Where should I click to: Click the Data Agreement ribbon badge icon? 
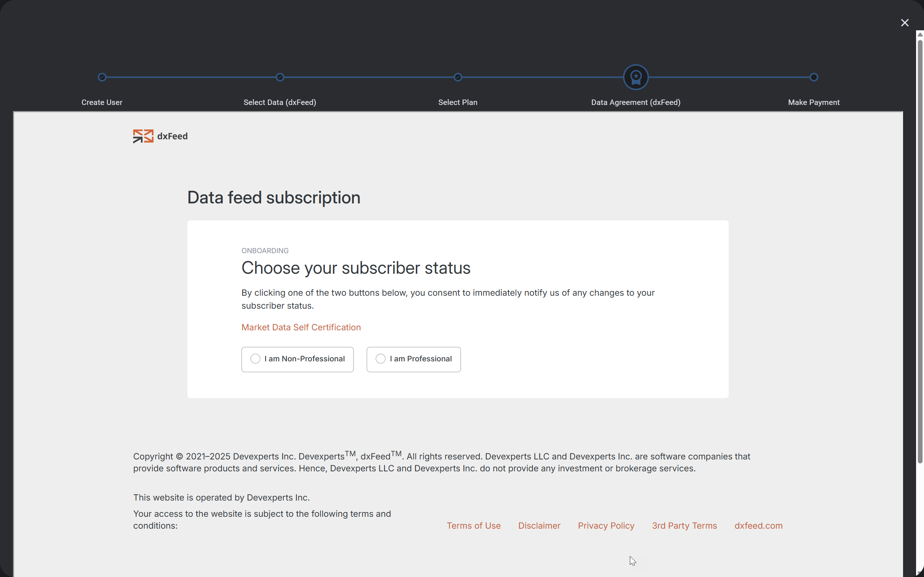pos(636,77)
